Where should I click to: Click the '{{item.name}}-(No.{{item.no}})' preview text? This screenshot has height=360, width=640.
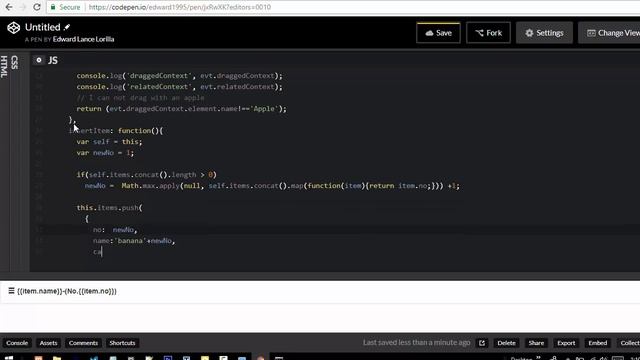[67, 291]
